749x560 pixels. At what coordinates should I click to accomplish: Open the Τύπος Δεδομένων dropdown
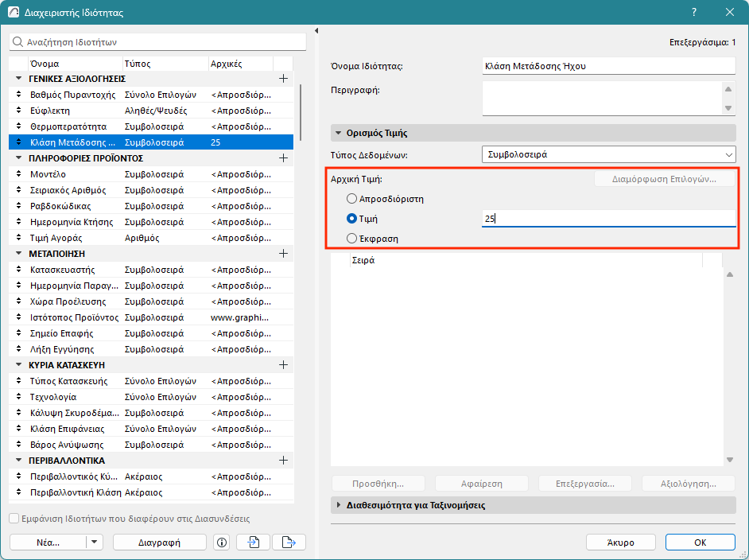click(x=608, y=154)
